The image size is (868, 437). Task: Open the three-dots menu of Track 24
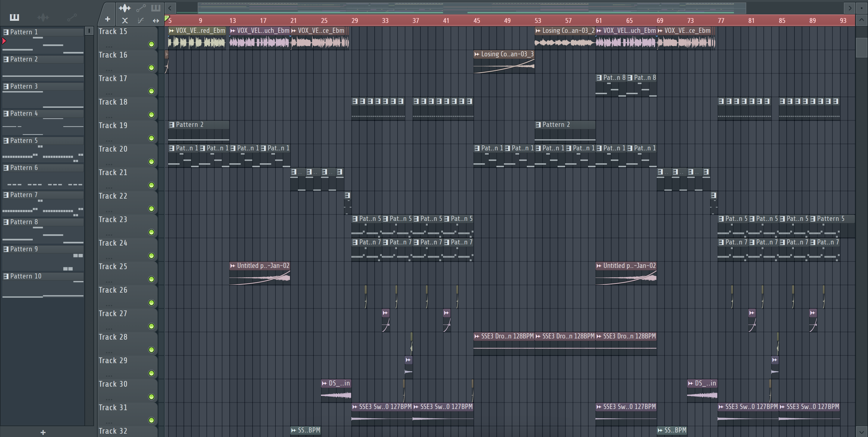pyautogui.click(x=109, y=258)
